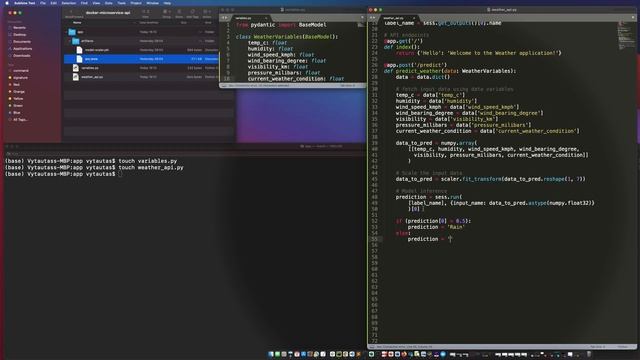This screenshot has height=360, width=640.
Task: Open the Selection menu
Action: pos(68,3)
